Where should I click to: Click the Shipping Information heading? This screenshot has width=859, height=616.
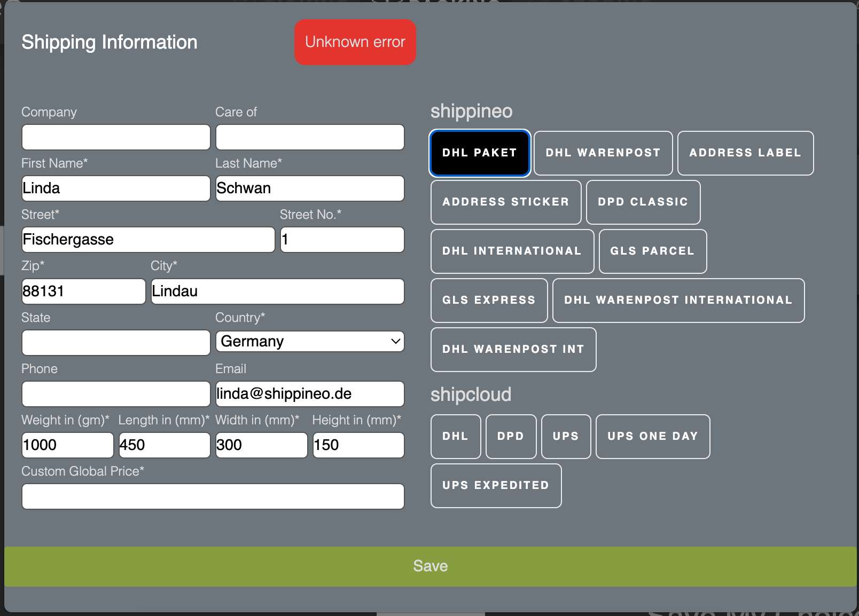click(x=110, y=42)
